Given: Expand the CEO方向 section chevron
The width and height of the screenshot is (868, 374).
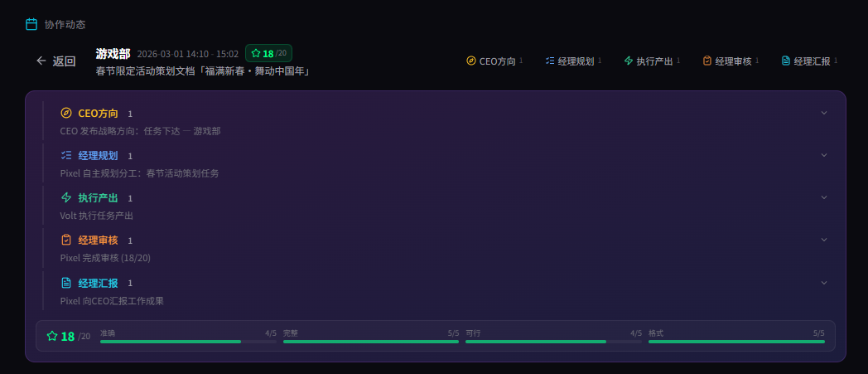Looking at the screenshot, I should 824,113.
